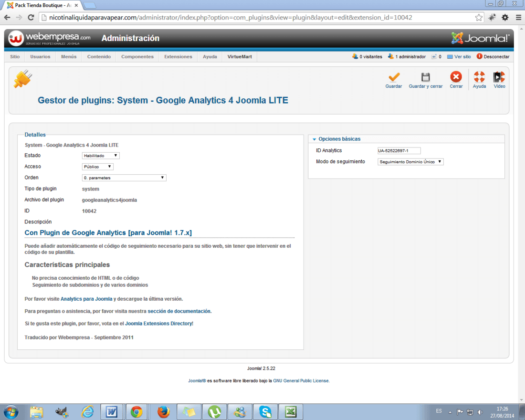Click the gear extension icon in Chrome
The height and width of the screenshot is (420, 525).
coord(505,17)
